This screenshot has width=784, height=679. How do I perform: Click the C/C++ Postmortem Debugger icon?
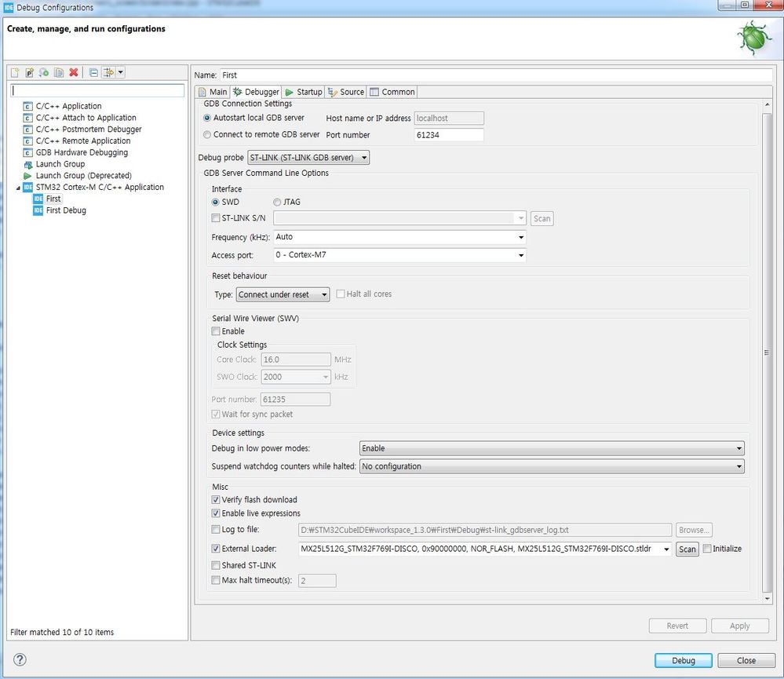pyautogui.click(x=28, y=130)
